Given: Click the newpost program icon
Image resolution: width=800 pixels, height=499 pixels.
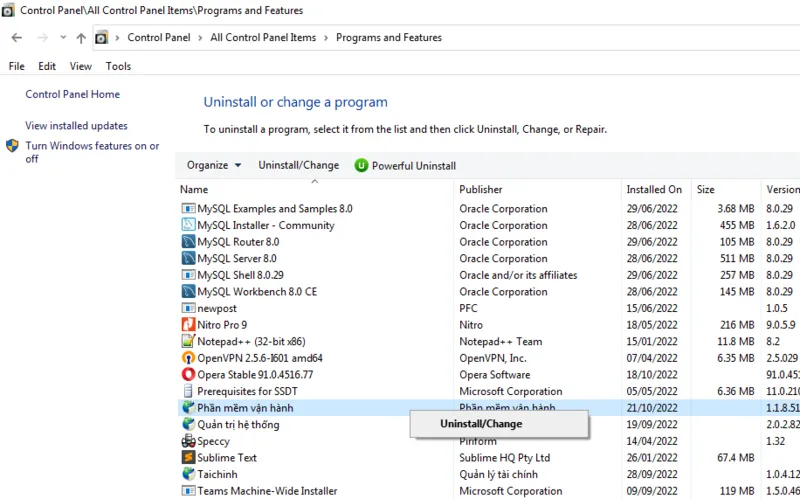Looking at the screenshot, I should 189,308.
